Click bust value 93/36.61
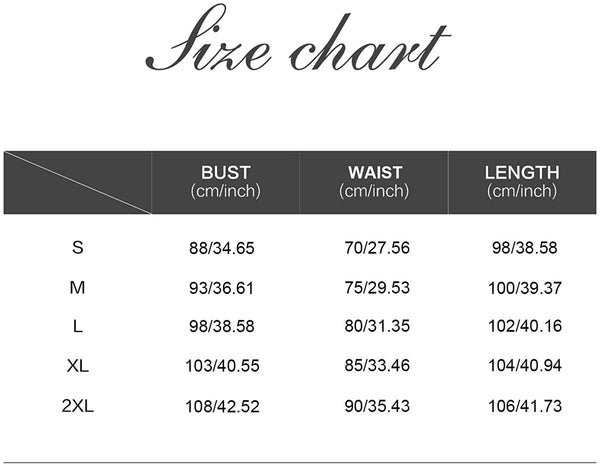The width and height of the screenshot is (600, 464). [221, 288]
